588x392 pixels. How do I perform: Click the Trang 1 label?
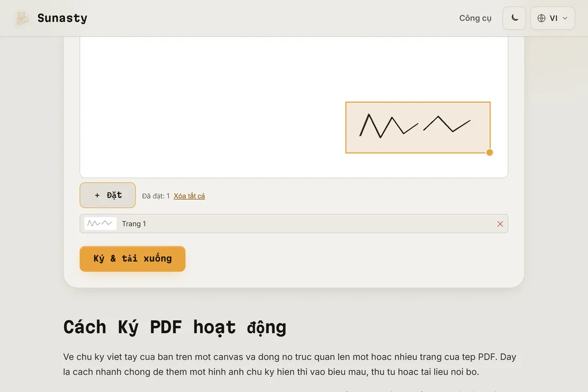point(134,224)
